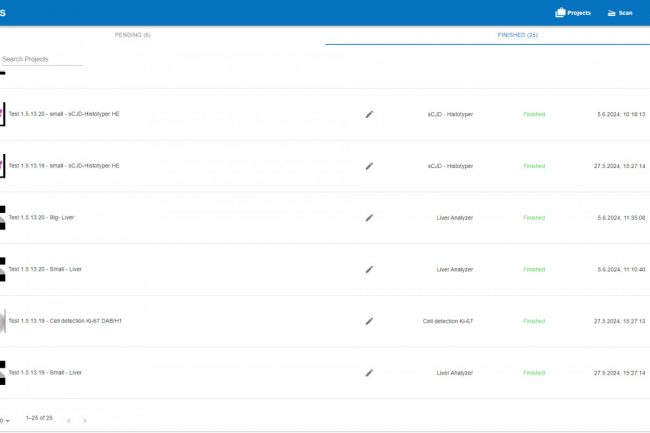Go to previous page of projects

[69, 421]
